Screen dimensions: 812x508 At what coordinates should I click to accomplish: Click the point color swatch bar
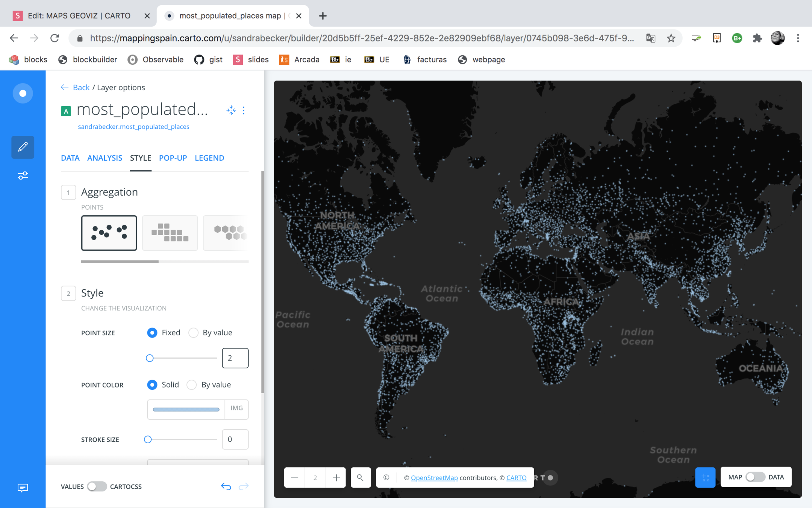(186, 409)
